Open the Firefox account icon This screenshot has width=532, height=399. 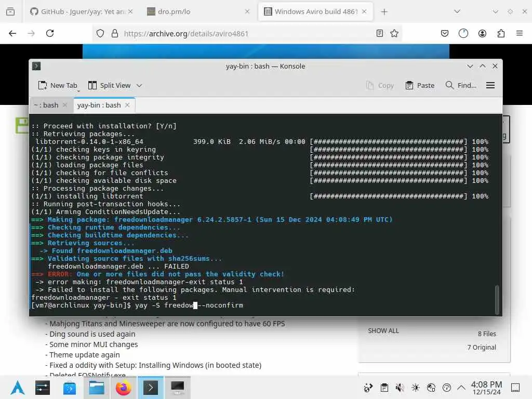pos(482,33)
